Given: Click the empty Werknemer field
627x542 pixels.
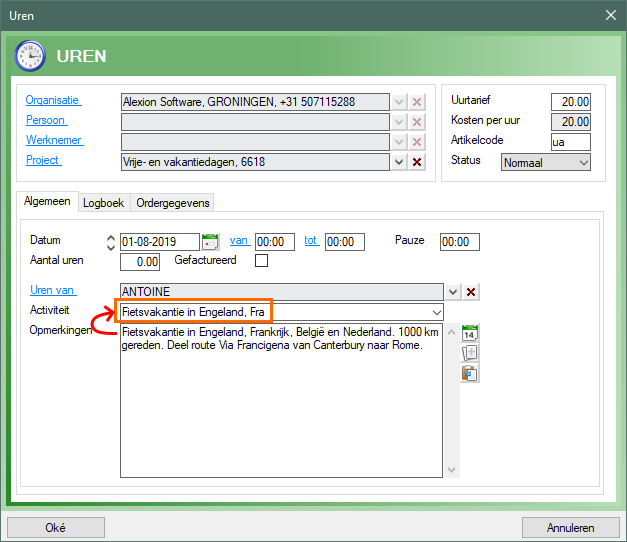Looking at the screenshot, I should click(x=255, y=142).
